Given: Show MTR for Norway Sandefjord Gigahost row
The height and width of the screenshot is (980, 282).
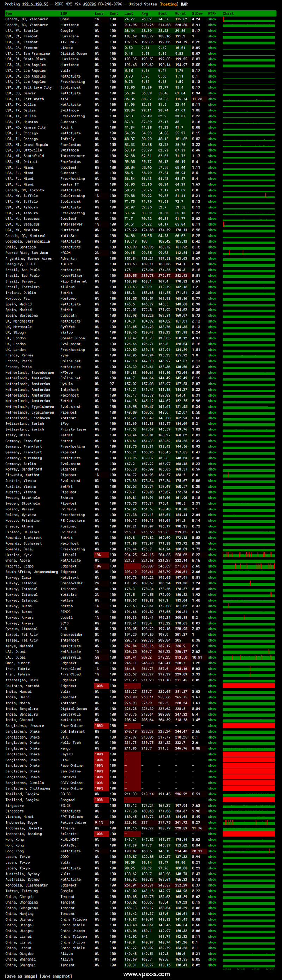Looking at the screenshot, I should tap(212, 469).
